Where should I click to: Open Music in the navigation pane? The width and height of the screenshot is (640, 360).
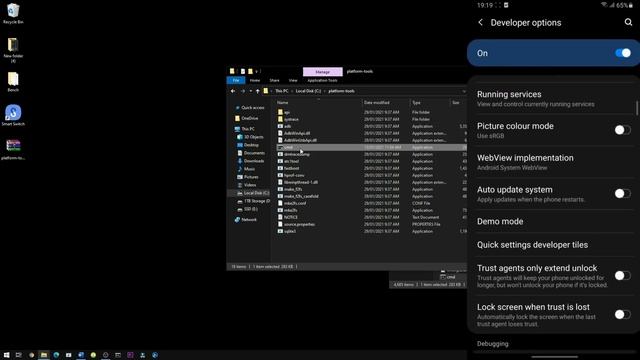tap(246, 169)
